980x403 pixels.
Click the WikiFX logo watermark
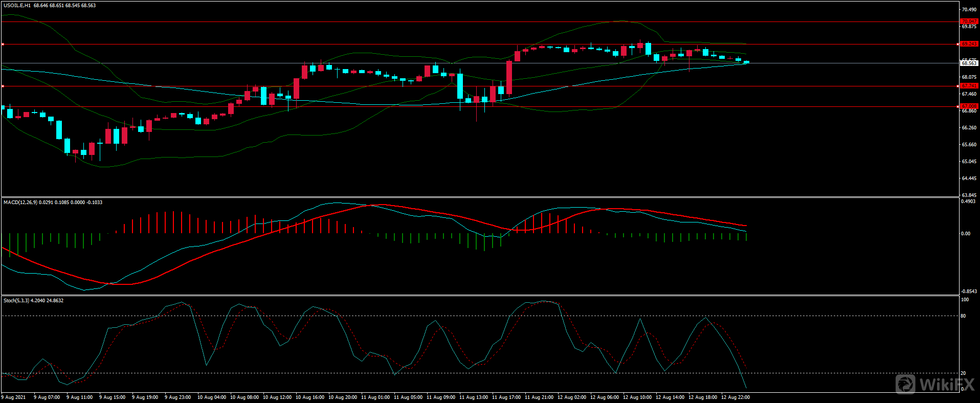pyautogui.click(x=935, y=384)
